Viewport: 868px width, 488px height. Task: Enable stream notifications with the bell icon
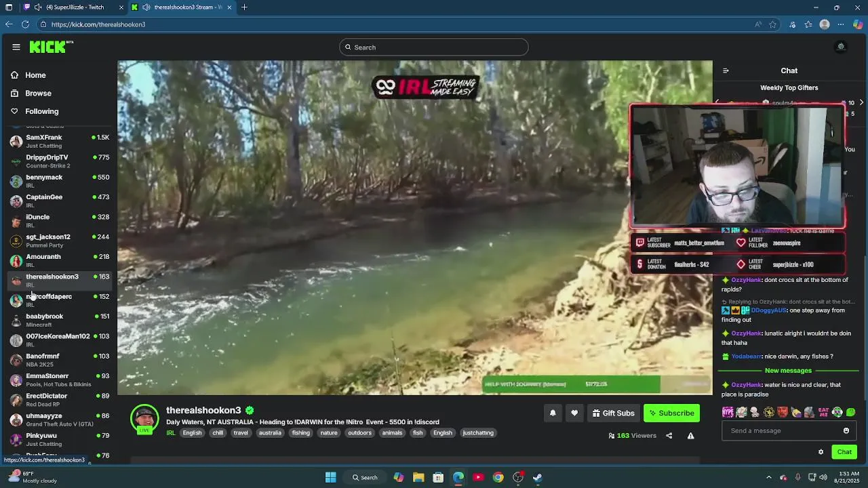[x=553, y=413]
